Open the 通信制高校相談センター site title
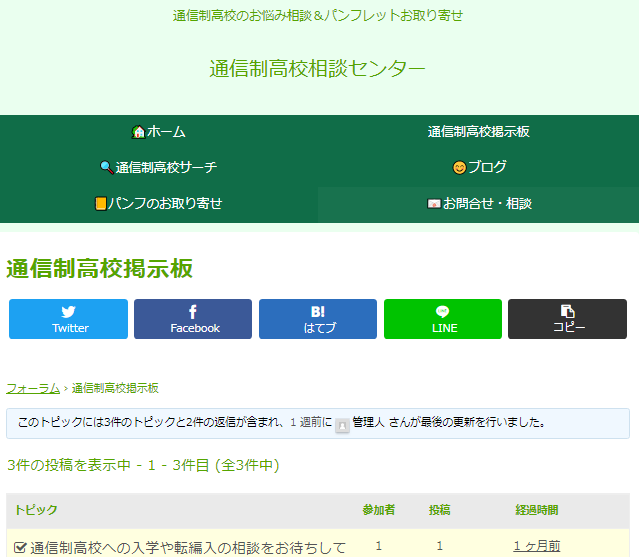 point(317,68)
